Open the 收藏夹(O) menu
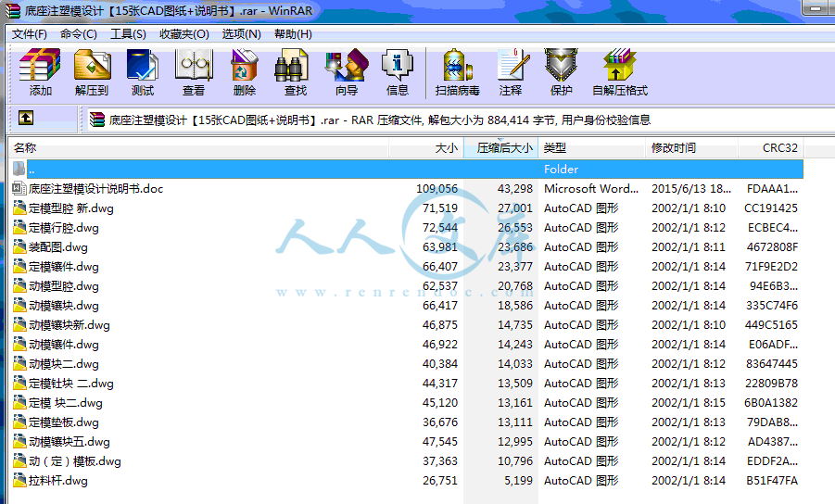Image resolution: width=835 pixels, height=504 pixels. click(184, 34)
